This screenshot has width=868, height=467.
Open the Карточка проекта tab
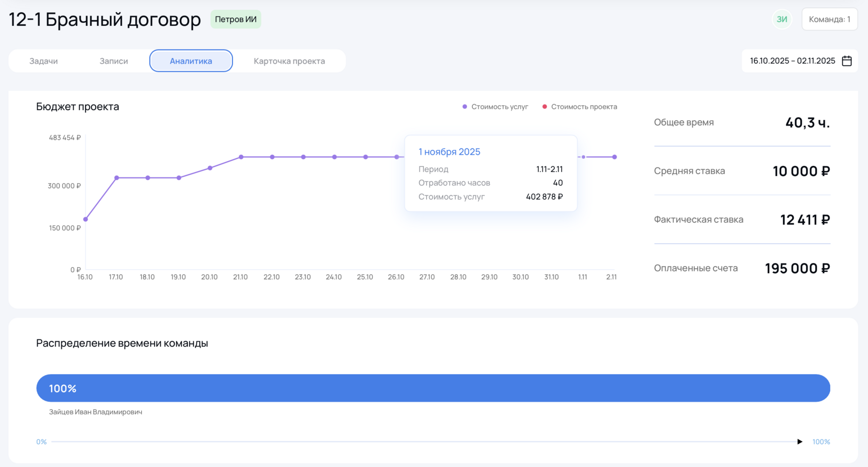click(289, 61)
